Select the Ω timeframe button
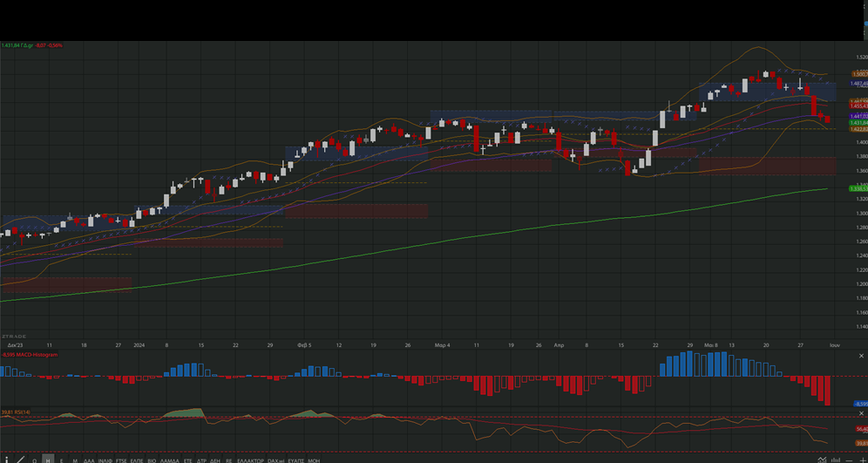 (x=34, y=460)
